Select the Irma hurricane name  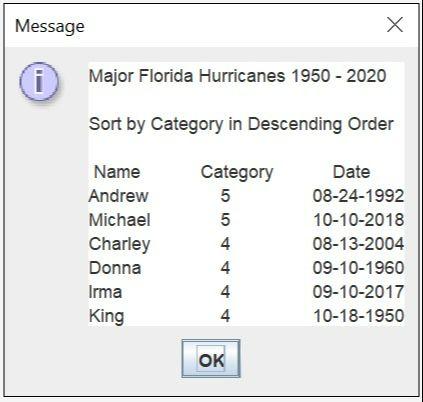pyautogui.click(x=106, y=292)
